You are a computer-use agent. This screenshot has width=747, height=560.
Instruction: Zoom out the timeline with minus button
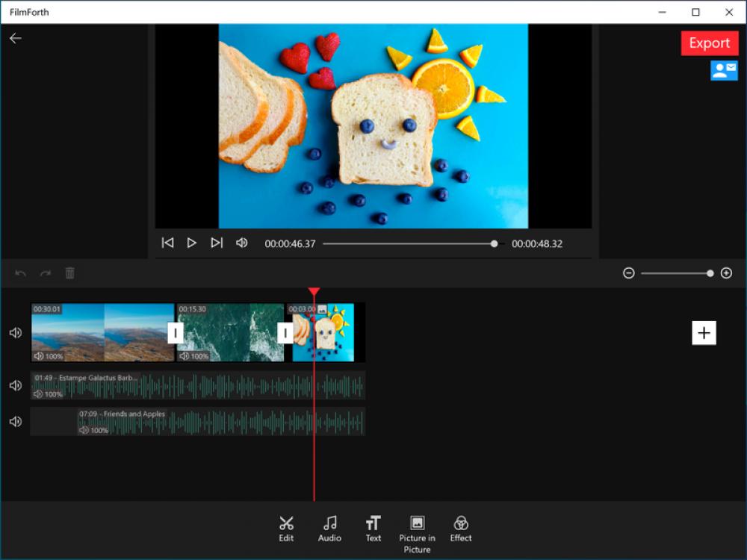click(629, 273)
